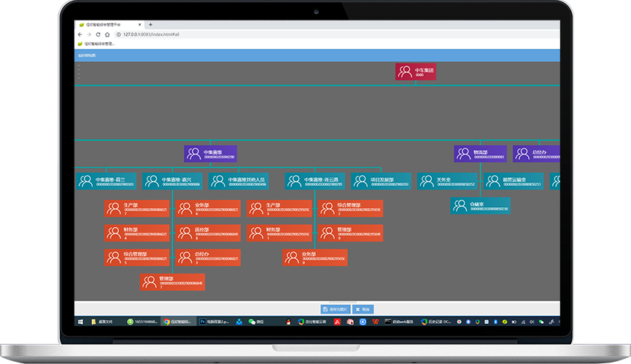Click the purple 物流部 node icon

coord(463,154)
